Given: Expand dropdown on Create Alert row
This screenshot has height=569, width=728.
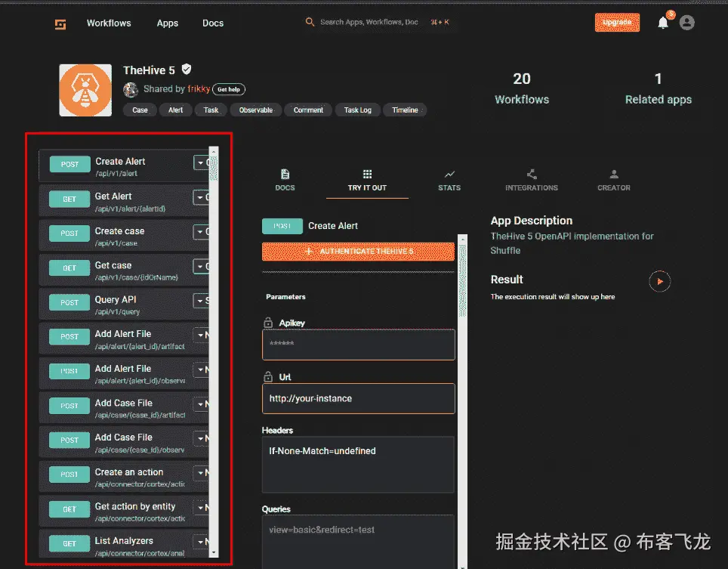Looking at the screenshot, I should [x=201, y=162].
